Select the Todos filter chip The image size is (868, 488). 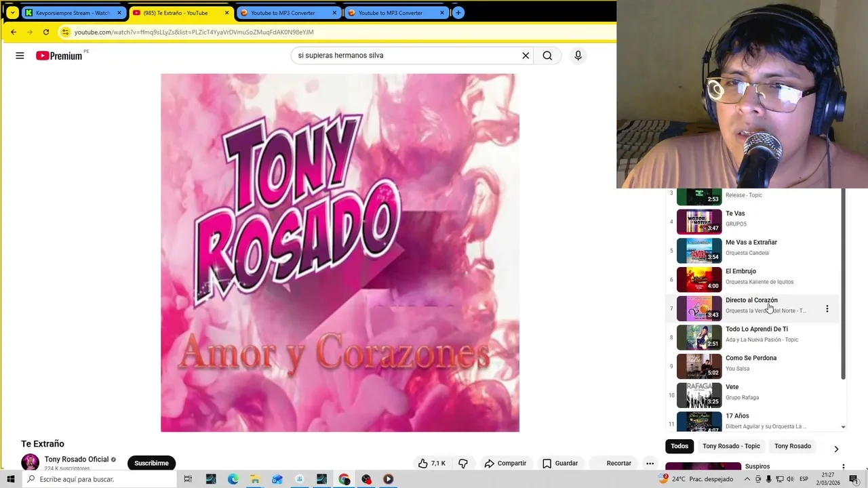coord(679,446)
